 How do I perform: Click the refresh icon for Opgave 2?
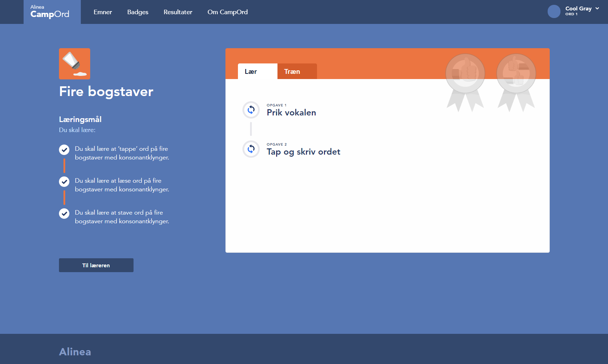tap(251, 149)
